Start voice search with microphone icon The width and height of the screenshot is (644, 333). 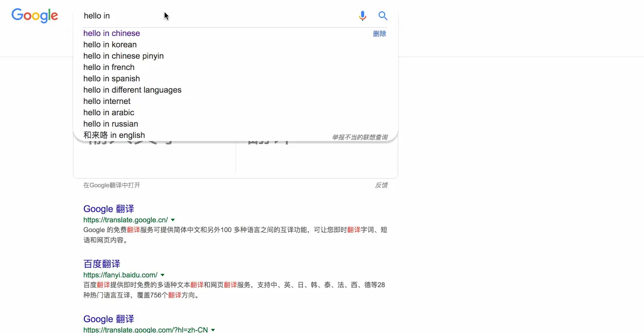pyautogui.click(x=363, y=16)
